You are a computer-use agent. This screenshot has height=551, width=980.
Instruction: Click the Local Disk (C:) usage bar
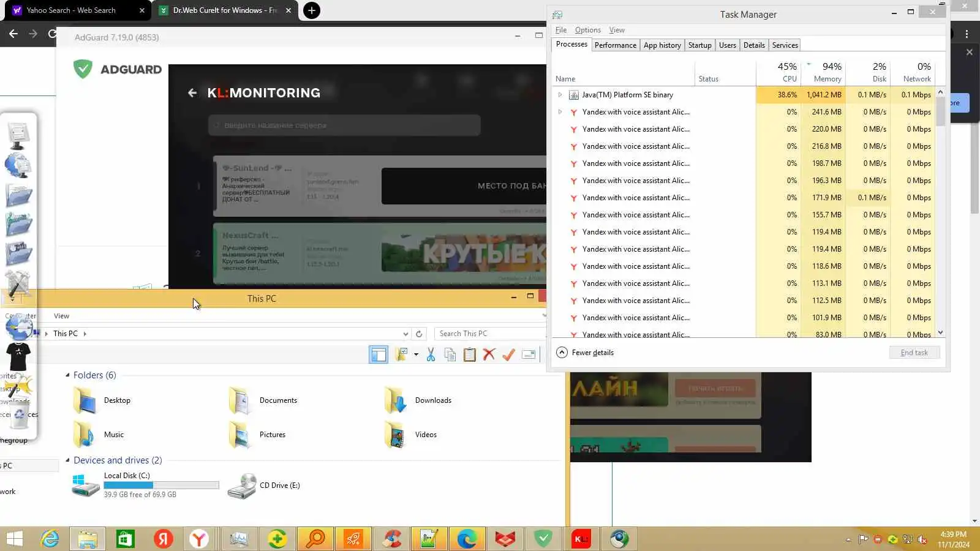[161, 485]
